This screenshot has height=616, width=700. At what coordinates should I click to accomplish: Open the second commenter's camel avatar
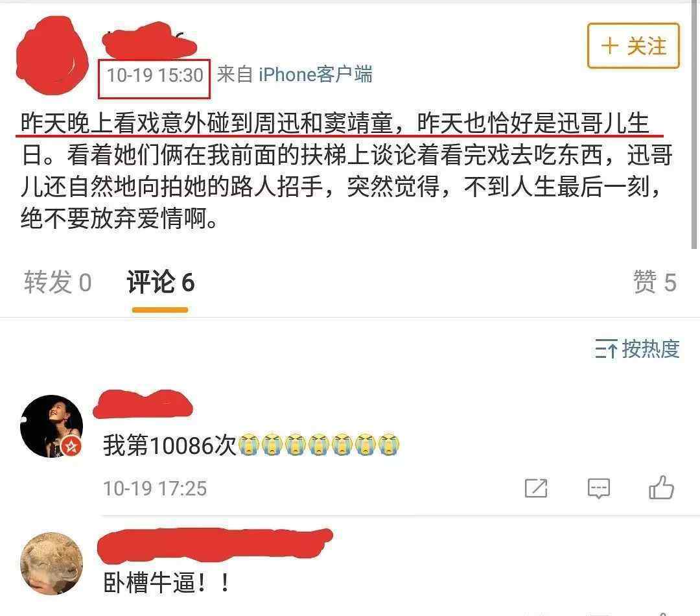click(51, 563)
